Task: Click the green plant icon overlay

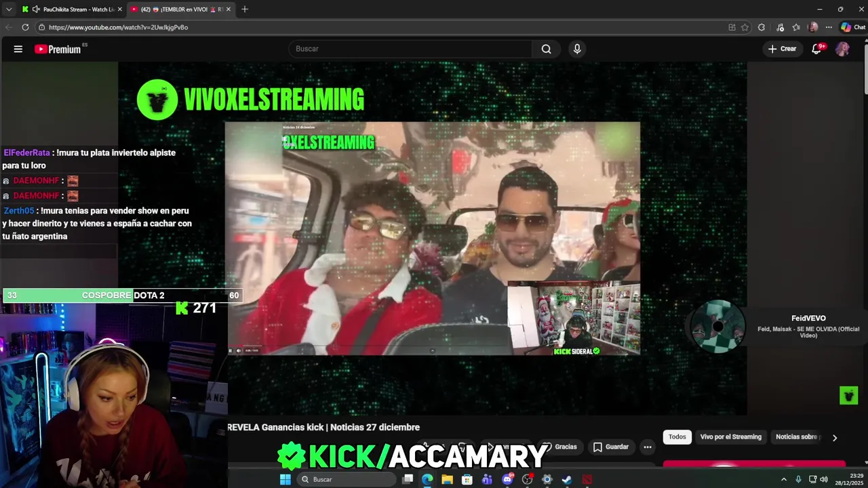Action: tap(848, 395)
